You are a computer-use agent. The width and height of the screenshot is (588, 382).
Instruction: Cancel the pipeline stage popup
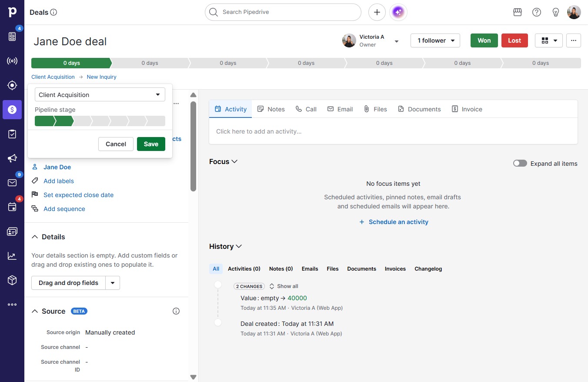click(x=116, y=144)
